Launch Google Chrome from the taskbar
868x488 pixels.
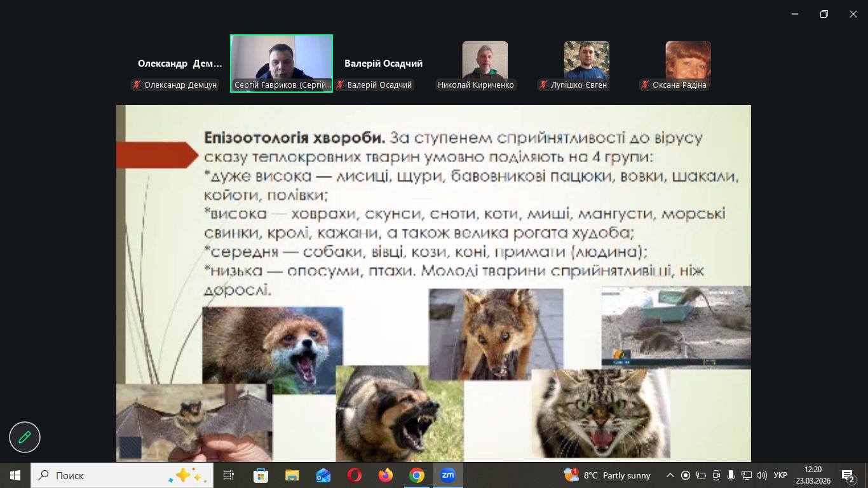pos(417,475)
